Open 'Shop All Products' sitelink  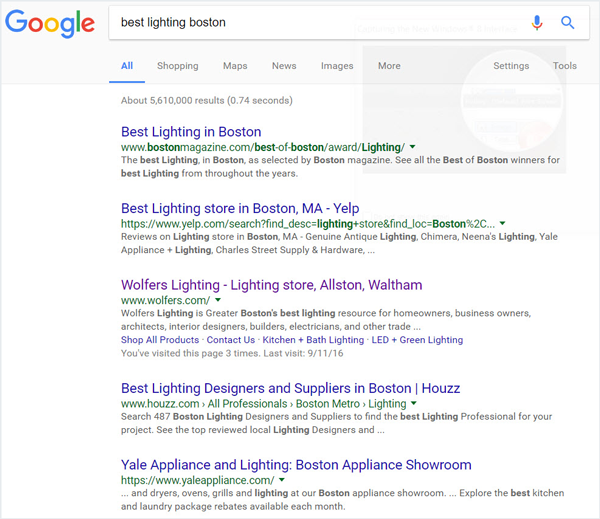click(160, 340)
